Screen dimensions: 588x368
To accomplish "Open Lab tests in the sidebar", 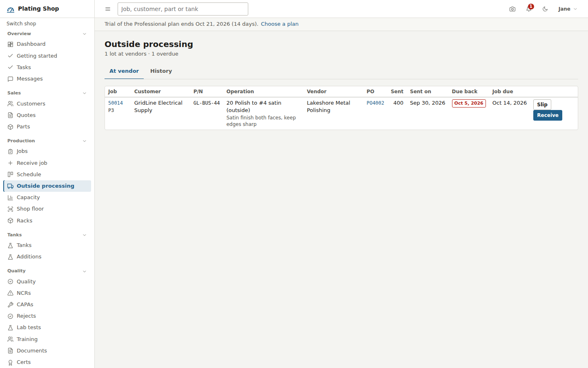I will pyautogui.click(x=47, y=328).
